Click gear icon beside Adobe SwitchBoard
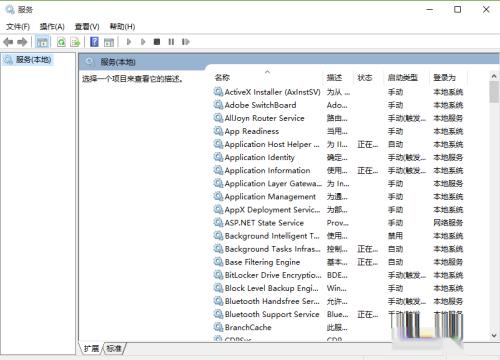This screenshot has width=500, height=360. [218, 105]
